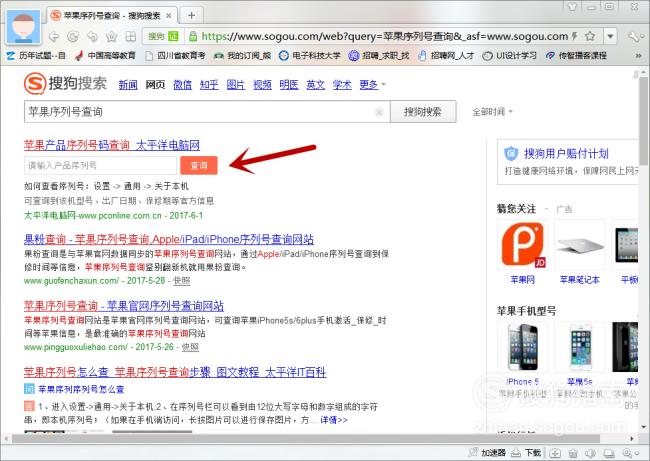Click the HTTPS padlock icon
Viewport: 650px width, 461px height.
coord(193,36)
